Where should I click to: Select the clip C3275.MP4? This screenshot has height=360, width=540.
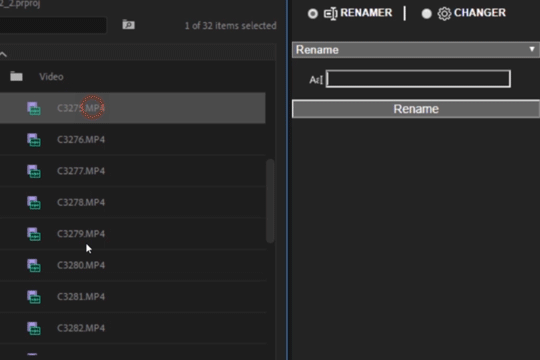[x=81, y=108]
